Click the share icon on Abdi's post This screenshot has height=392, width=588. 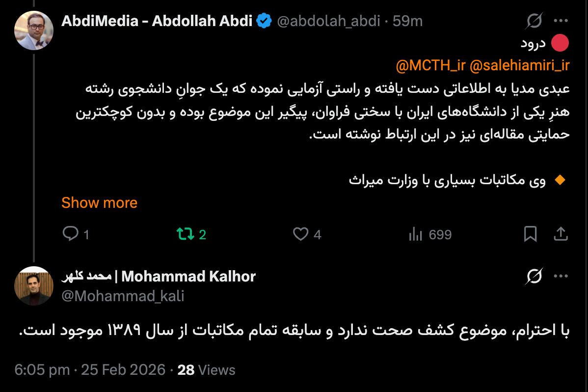click(x=561, y=234)
